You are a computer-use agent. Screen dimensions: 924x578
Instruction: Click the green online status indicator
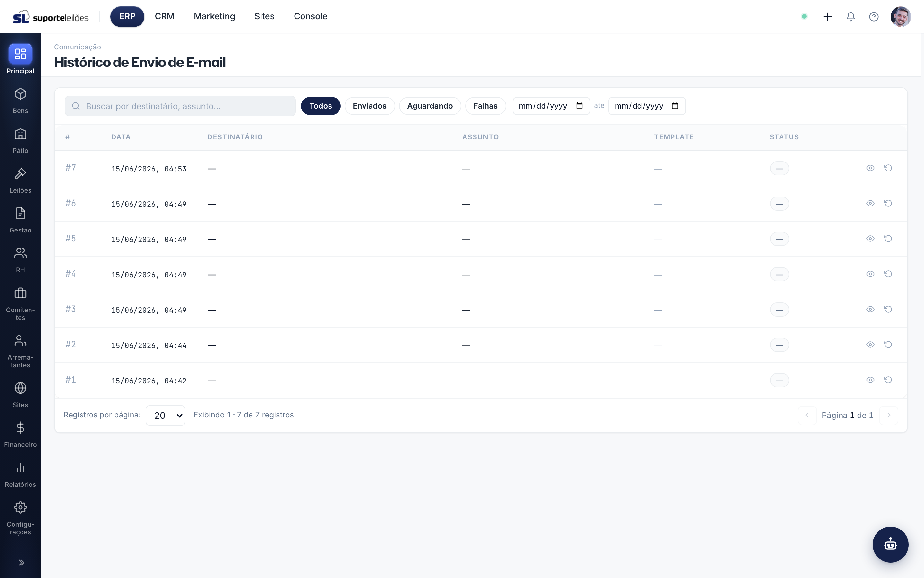[x=804, y=16]
